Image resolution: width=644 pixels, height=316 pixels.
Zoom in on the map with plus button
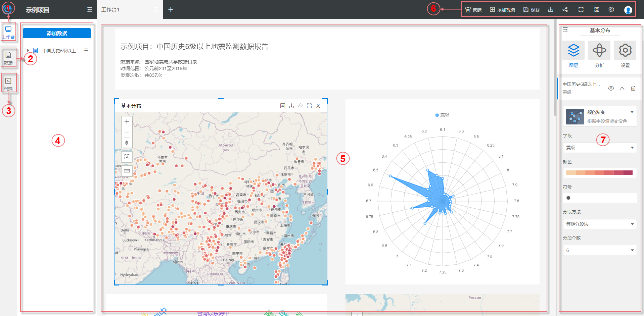(127, 122)
